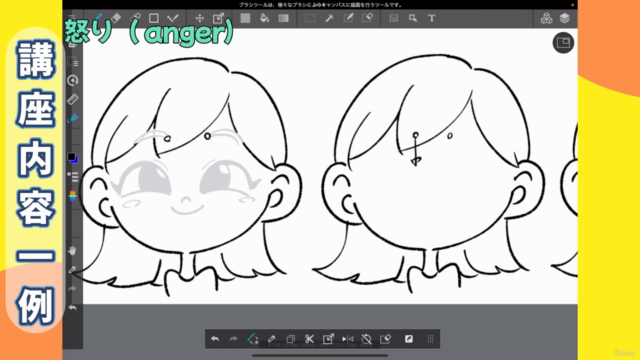This screenshot has width=640, height=360.
Task: Select the blue brush pen in left sidebar
Action: click(73, 118)
